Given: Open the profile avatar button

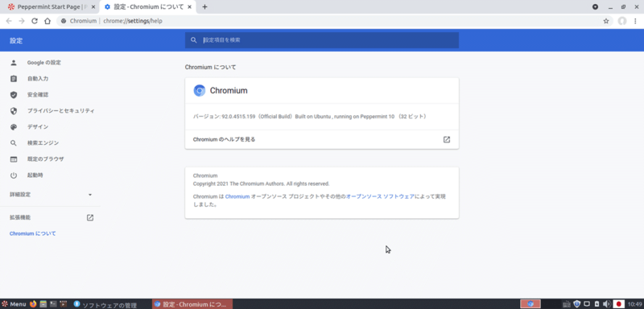Looking at the screenshot, I should pyautogui.click(x=622, y=21).
